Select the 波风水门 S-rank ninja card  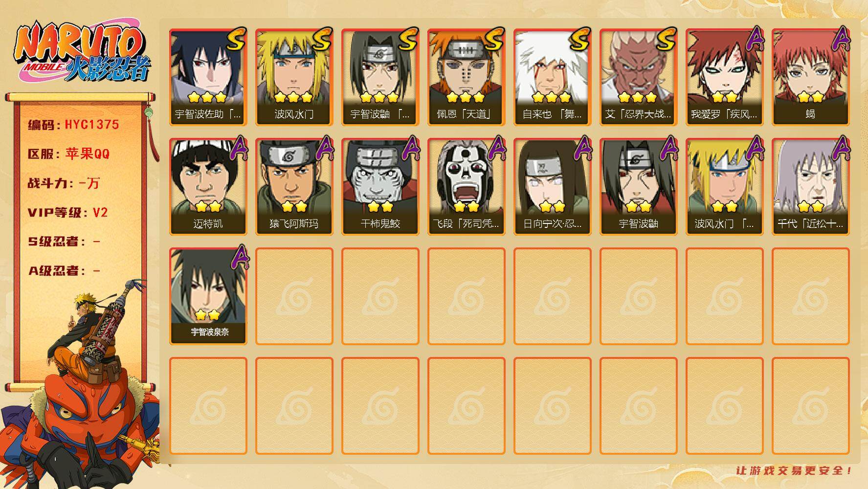[x=294, y=77]
